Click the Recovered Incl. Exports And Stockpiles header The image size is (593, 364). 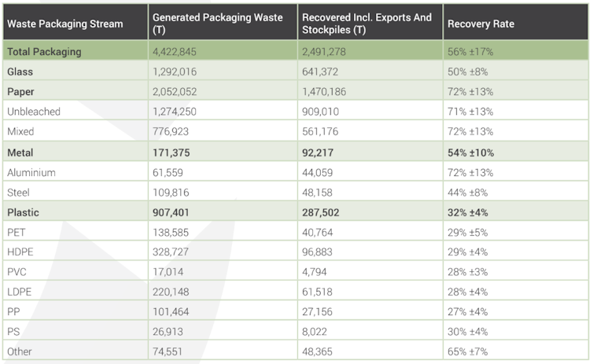(x=366, y=24)
